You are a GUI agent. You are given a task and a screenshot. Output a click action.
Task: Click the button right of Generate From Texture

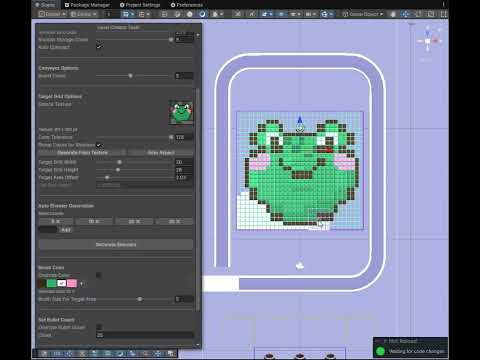coord(161,153)
